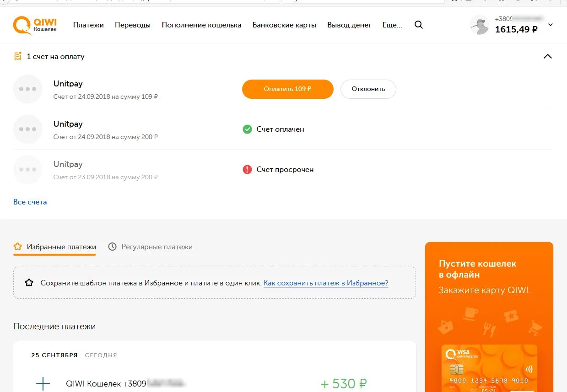The height and width of the screenshot is (392, 567).
Task: Open the 'Пустите кошелек в офлайн' card banner
Action: 489,317
